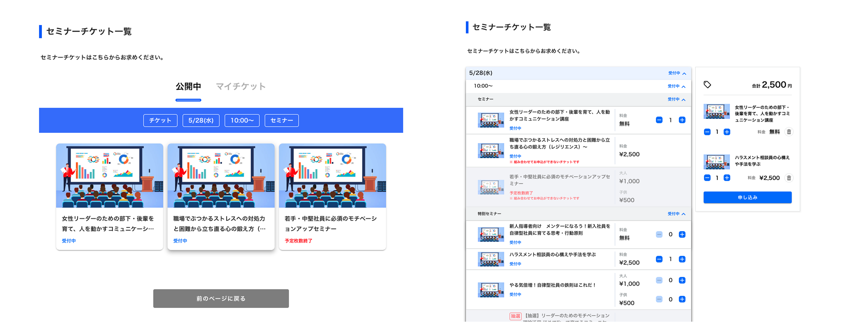868x331 pixels.
Task: Click the 予定枚数終了 status on the seminar card
Action: click(x=298, y=241)
